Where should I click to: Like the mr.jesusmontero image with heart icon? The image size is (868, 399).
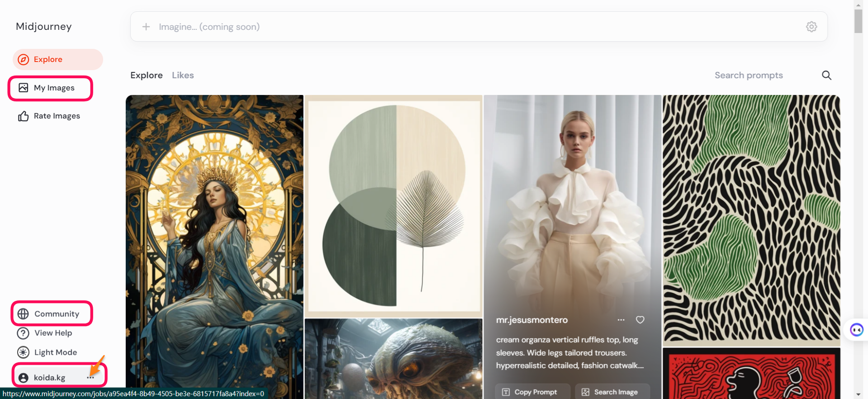pos(640,320)
